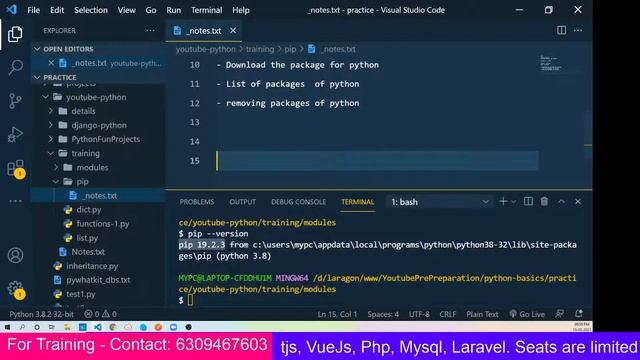Open the Manage gear icon
Screen dimensions: 640x360
16,289
